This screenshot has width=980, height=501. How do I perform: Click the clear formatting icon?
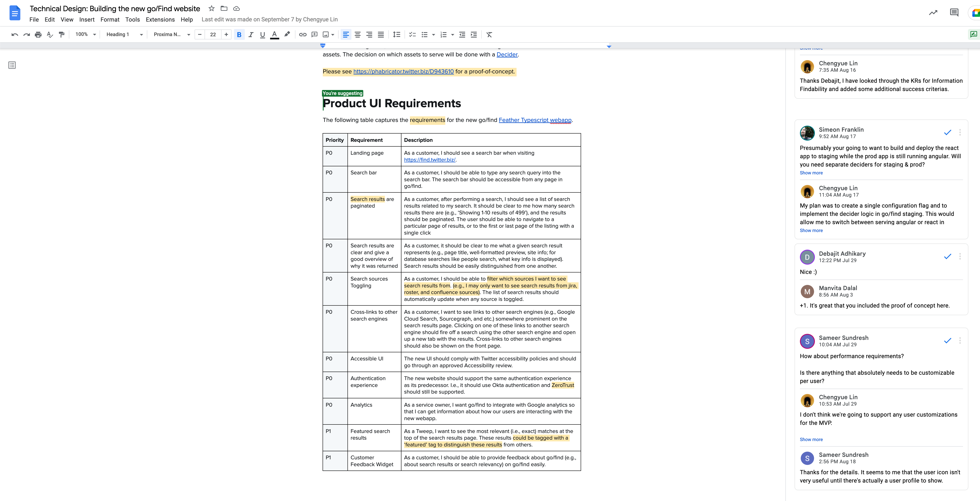[x=489, y=35]
